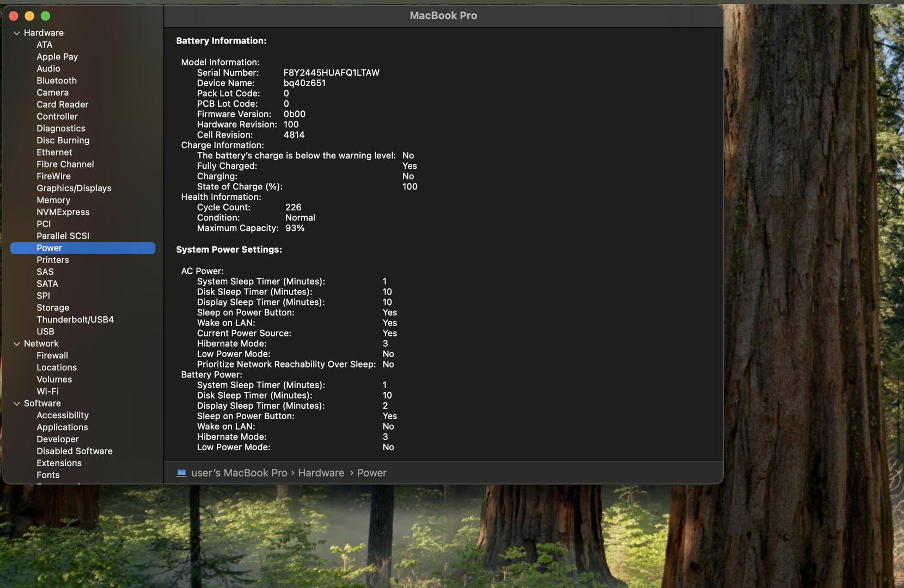The image size is (904, 588).
Task: Select SATA in the sidebar
Action: pos(47,285)
